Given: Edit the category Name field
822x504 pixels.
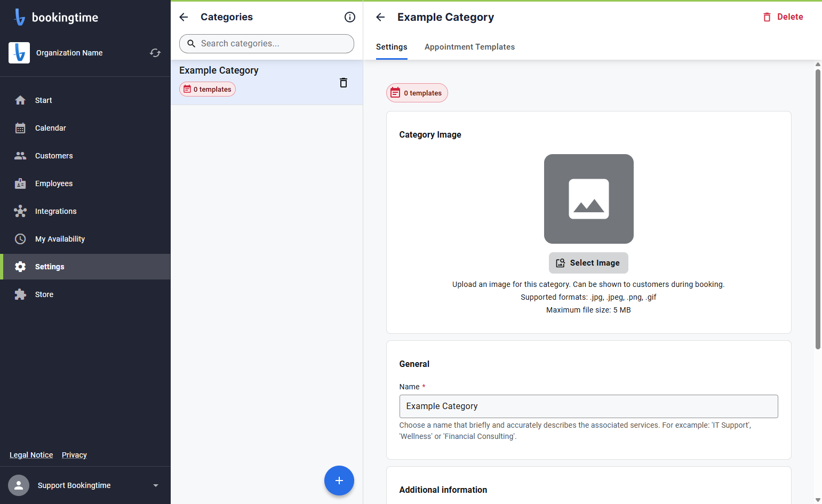Looking at the screenshot, I should click(588, 406).
